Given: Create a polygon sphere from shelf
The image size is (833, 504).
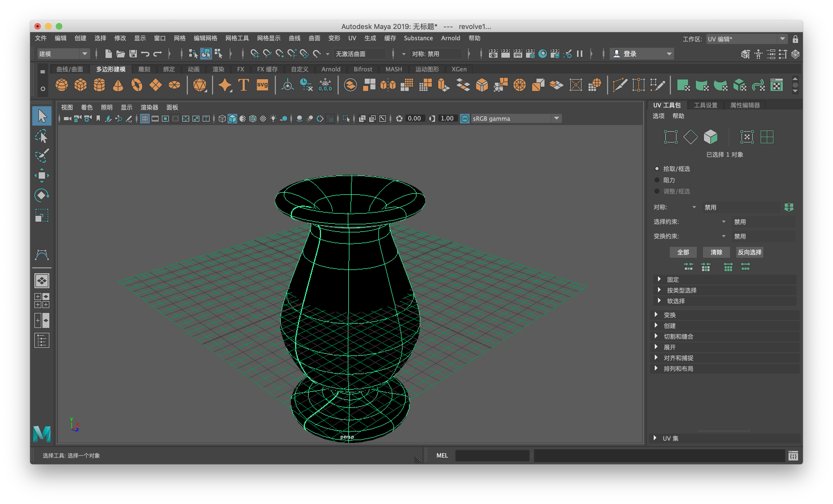Looking at the screenshot, I should [x=61, y=85].
